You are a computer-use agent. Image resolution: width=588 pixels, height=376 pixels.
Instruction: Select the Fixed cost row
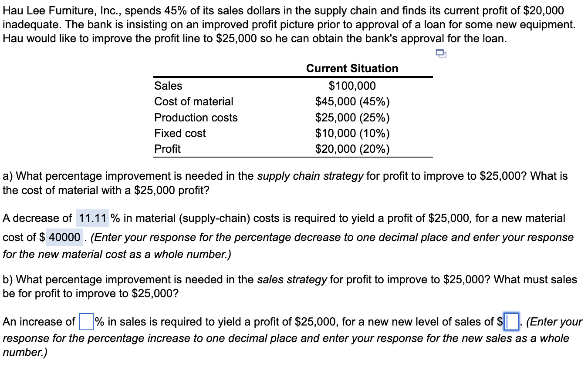(x=180, y=133)
